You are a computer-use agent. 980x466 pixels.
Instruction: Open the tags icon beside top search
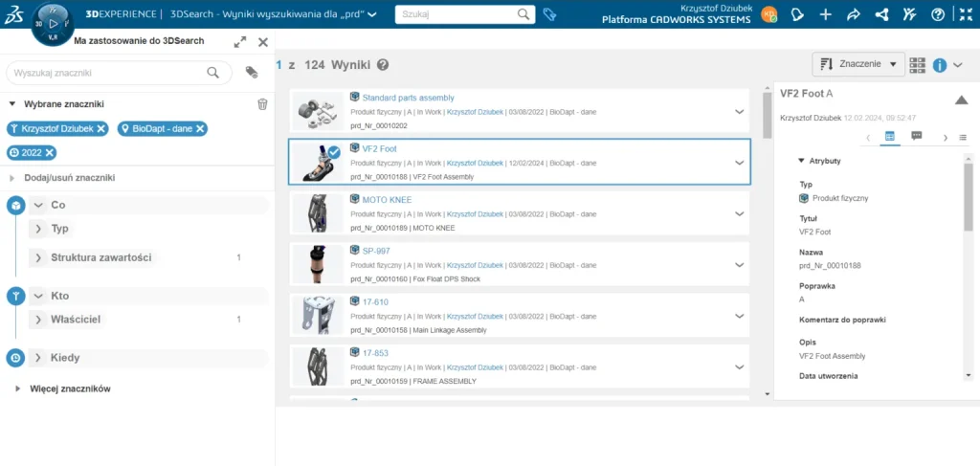click(549, 14)
